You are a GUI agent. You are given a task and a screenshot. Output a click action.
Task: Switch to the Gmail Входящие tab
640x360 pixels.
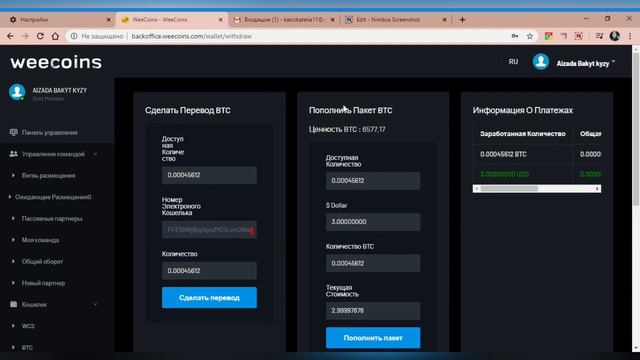coord(284,20)
